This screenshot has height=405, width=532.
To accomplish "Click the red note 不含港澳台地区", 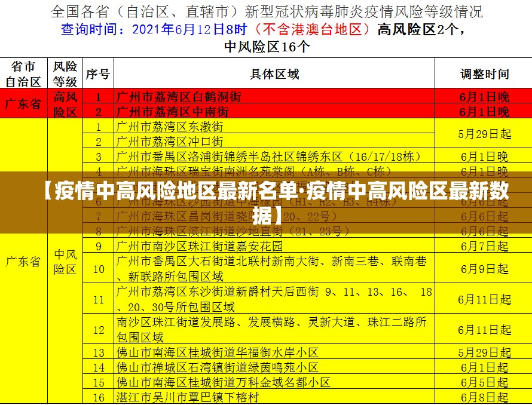I will [x=313, y=29].
